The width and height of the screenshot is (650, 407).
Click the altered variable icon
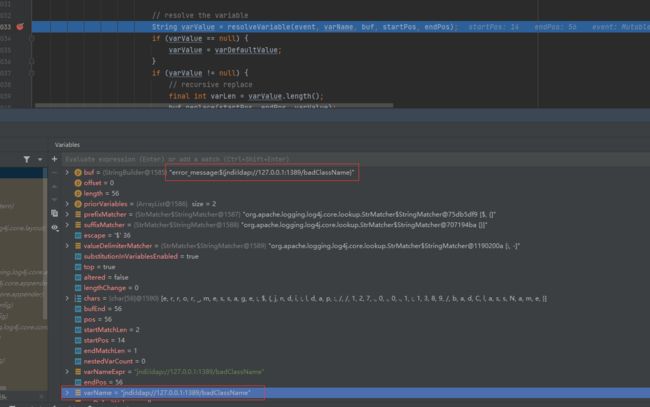tap(78, 277)
